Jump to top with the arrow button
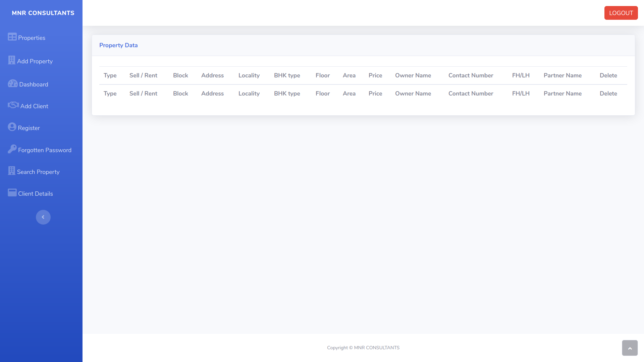This screenshot has width=644, height=362. click(x=630, y=348)
